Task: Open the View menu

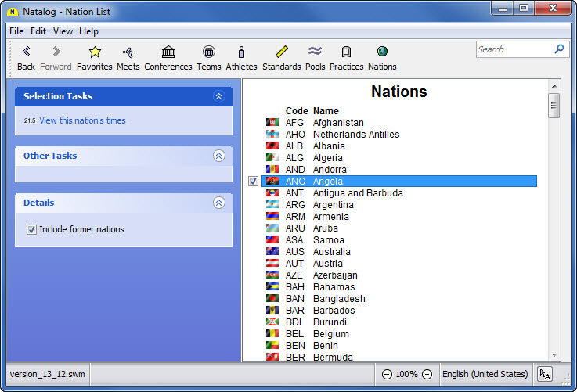Action: [x=63, y=31]
